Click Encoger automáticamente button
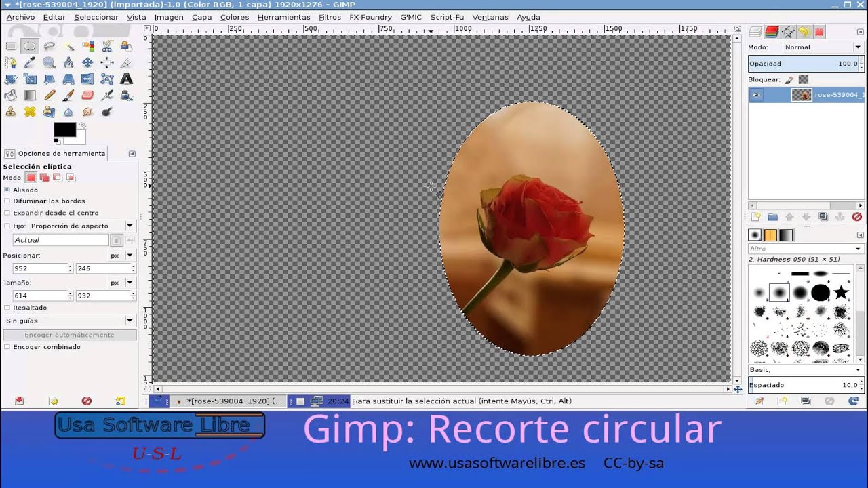 (x=70, y=335)
